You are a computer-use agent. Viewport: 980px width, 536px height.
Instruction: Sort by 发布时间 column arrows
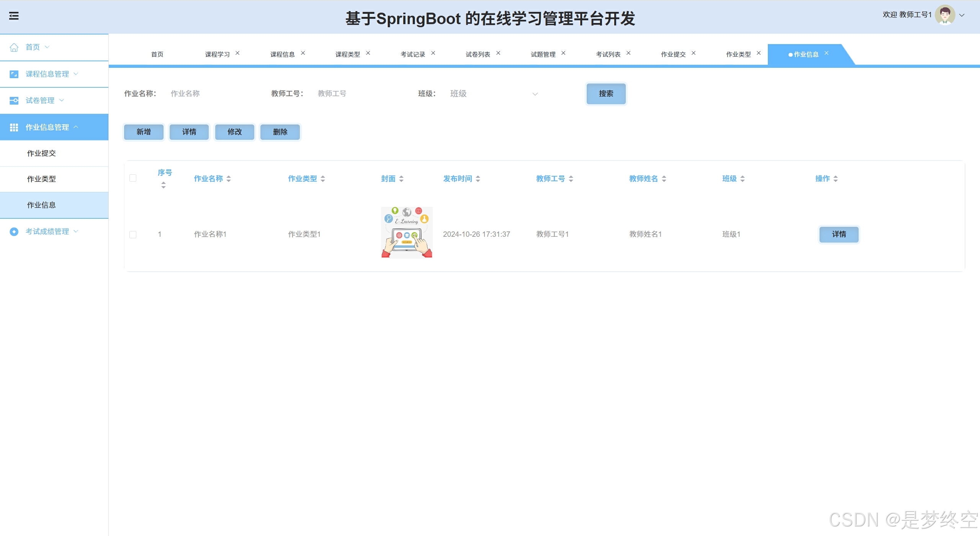pos(478,179)
